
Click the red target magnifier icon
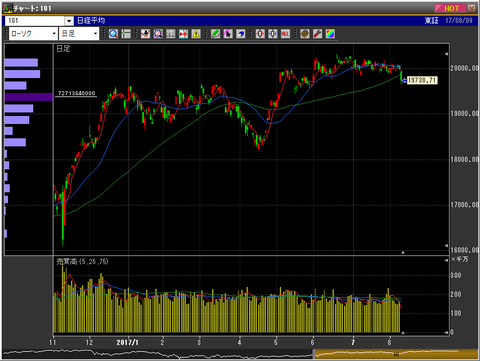point(158,34)
